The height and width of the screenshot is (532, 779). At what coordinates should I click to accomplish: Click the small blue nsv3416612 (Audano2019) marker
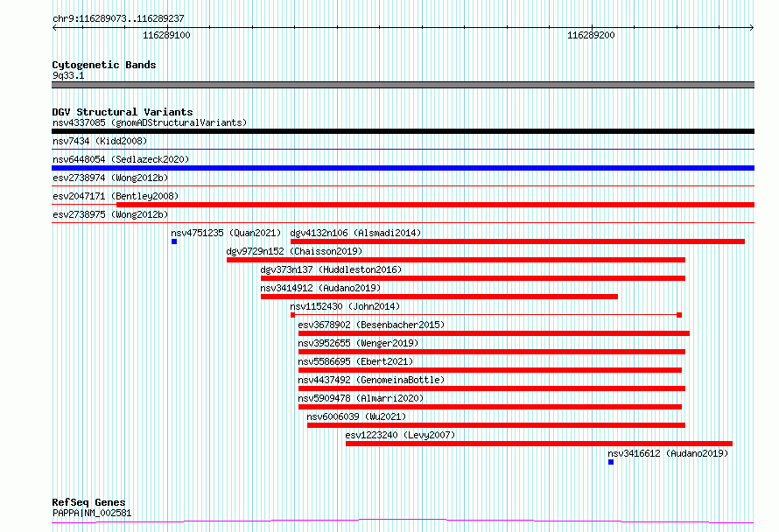pos(611,462)
